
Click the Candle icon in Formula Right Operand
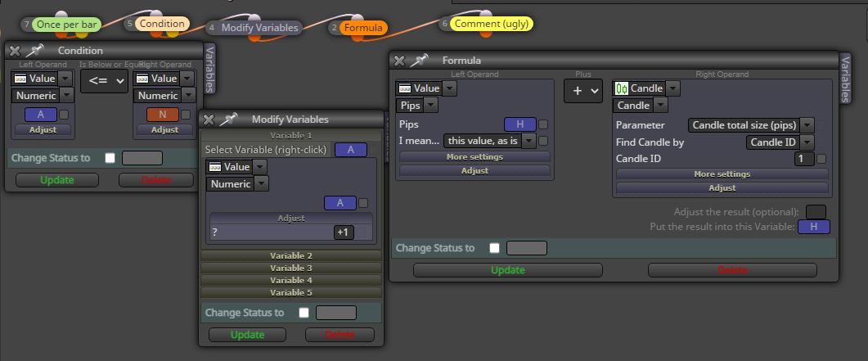(622, 88)
